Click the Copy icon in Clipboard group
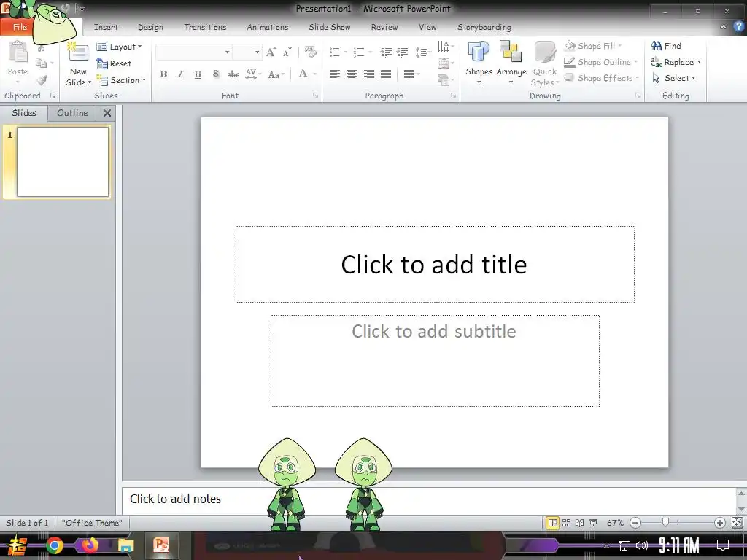This screenshot has width=747, height=560. coord(42,63)
